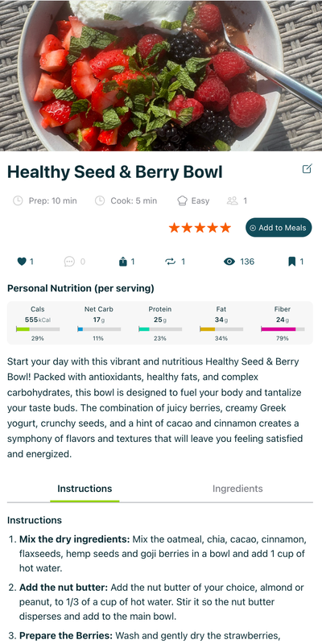Click the edit recipe pencil icon

coord(307,169)
